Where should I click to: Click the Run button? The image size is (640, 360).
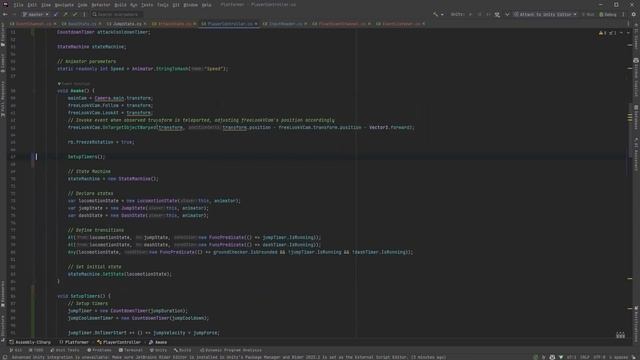click(588, 14)
